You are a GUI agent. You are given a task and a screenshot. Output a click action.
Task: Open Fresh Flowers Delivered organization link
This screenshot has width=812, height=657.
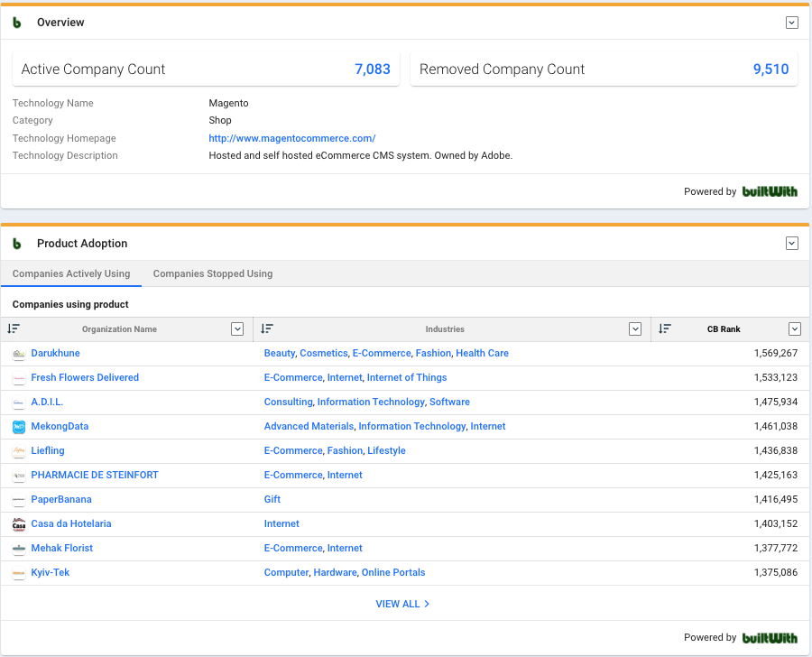85,378
